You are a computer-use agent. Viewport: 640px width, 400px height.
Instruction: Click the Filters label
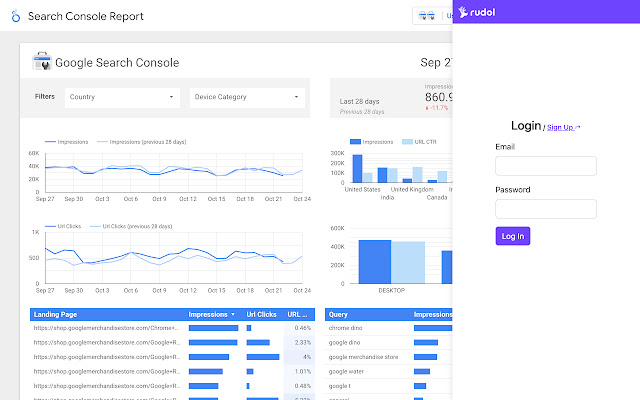click(44, 97)
